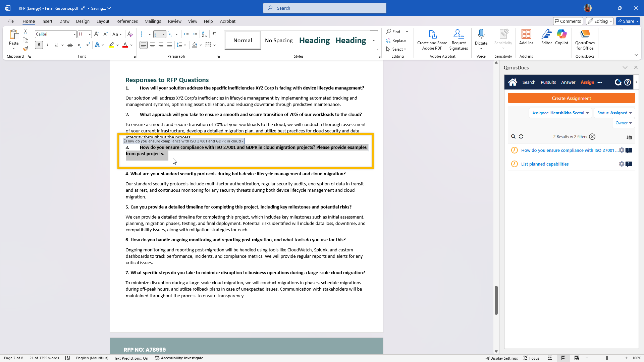Viewport: 644px width, 362px height.
Task: Refresh the assignments list
Action: click(x=521, y=136)
